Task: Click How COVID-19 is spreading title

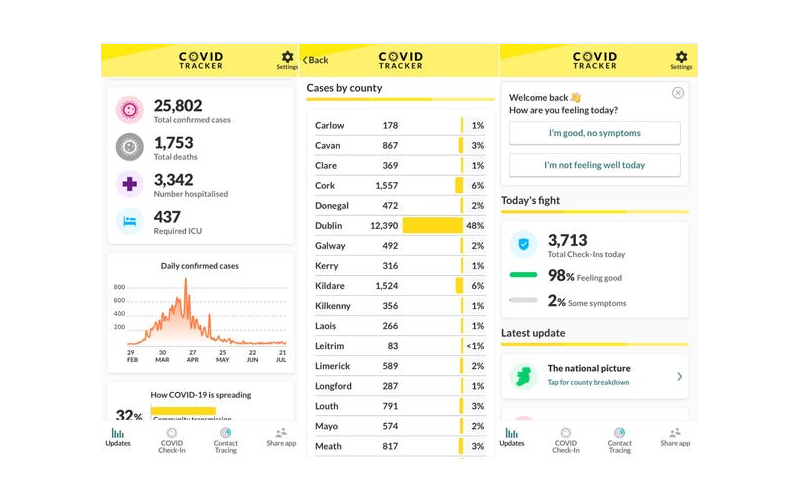Action: tap(201, 395)
